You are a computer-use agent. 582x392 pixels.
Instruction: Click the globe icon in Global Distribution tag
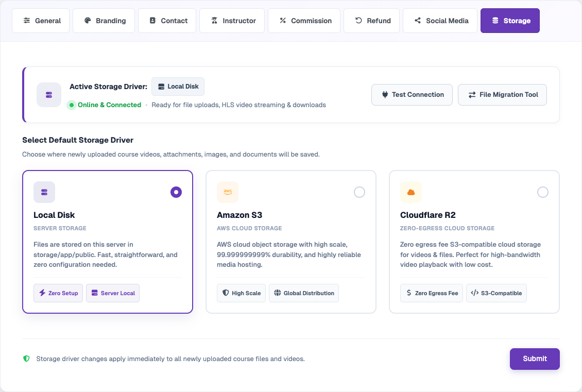pos(277,293)
